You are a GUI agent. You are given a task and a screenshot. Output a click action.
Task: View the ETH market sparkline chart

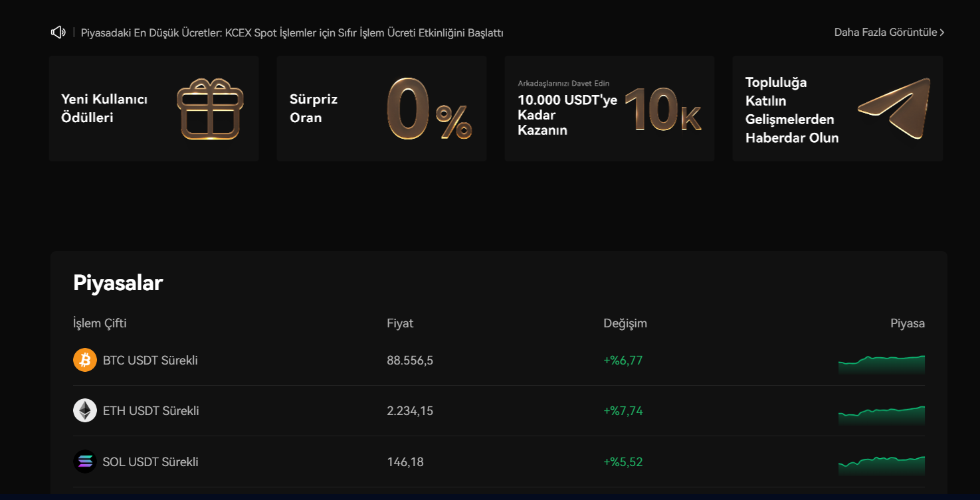click(x=881, y=414)
